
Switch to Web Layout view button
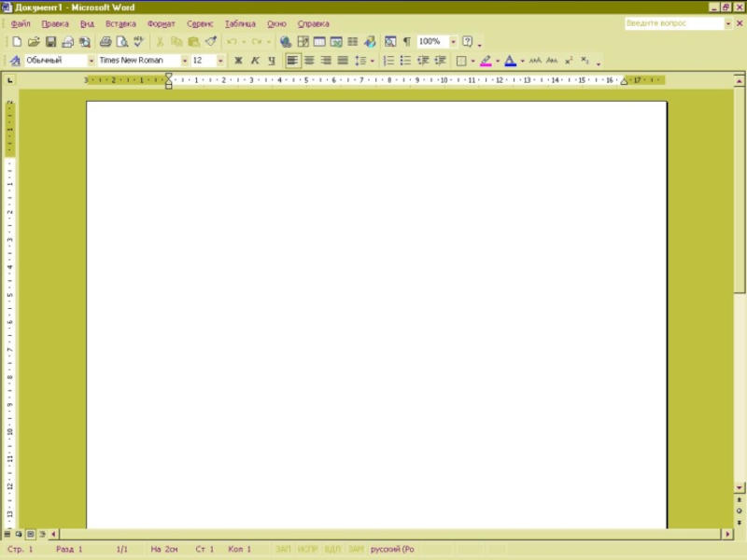click(x=19, y=534)
